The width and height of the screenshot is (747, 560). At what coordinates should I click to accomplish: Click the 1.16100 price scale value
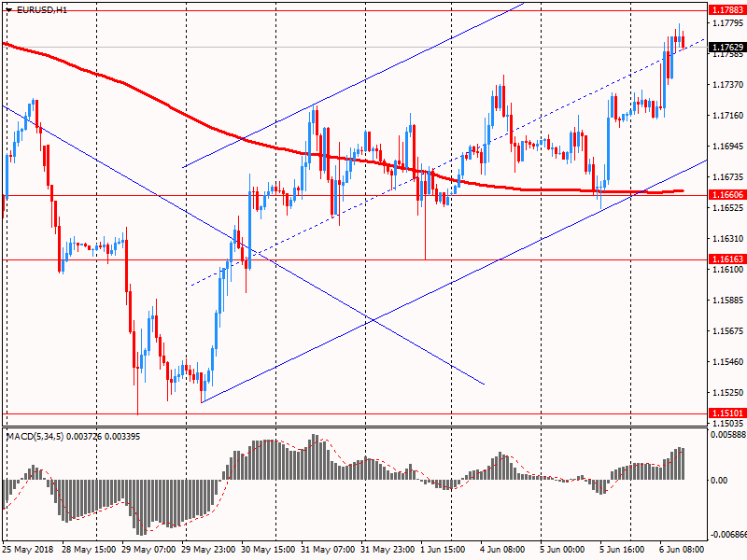(x=727, y=269)
